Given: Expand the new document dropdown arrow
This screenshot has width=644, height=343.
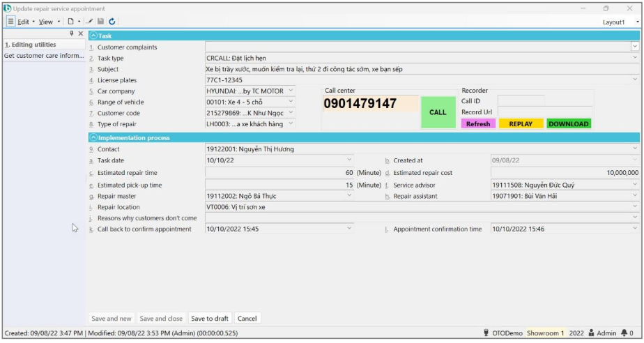Looking at the screenshot, I should (x=79, y=22).
